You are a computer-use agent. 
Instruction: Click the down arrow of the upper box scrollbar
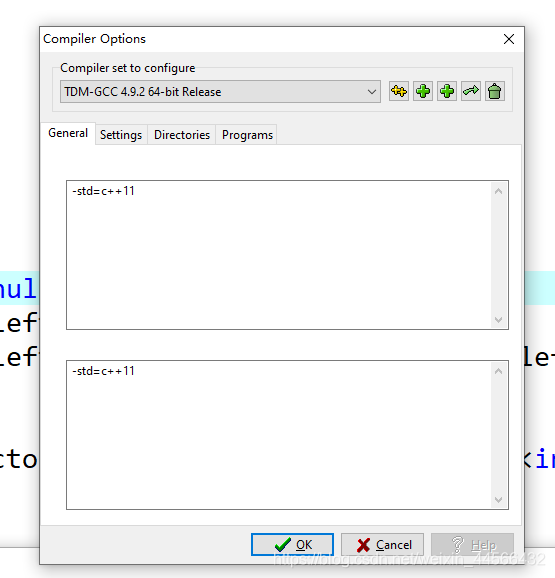[499, 320]
